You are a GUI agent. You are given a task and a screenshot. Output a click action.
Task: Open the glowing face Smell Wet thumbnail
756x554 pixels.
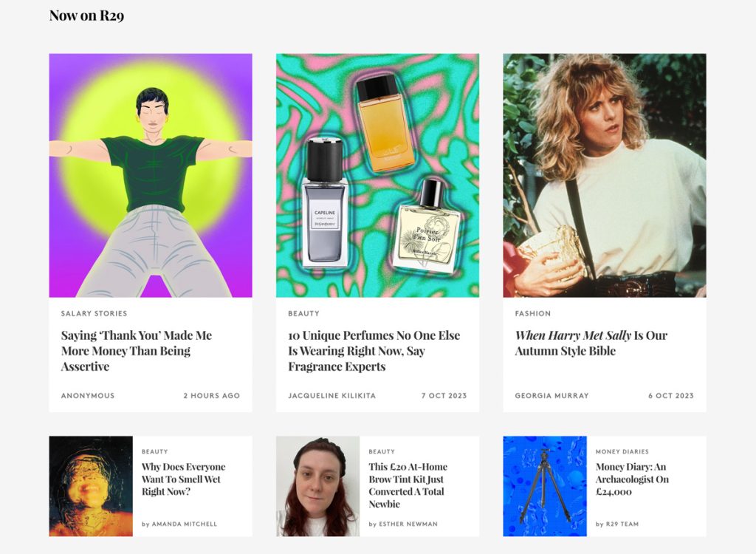click(91, 486)
